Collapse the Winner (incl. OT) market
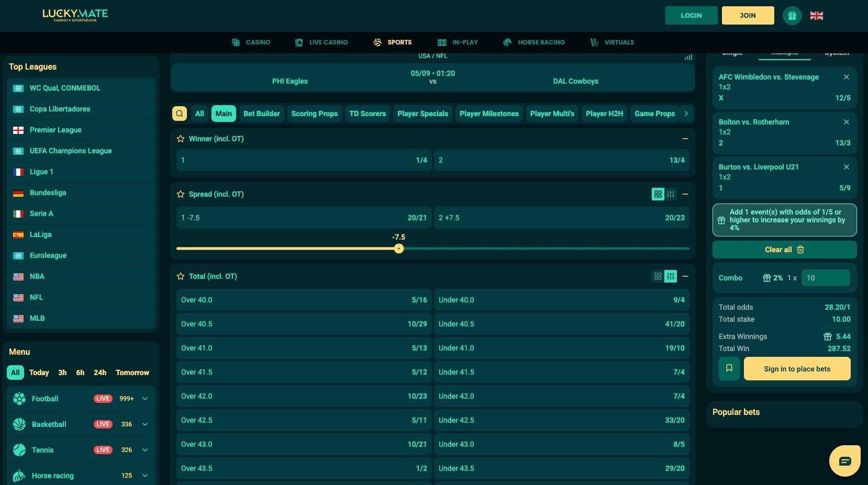The image size is (868, 485). [685, 139]
